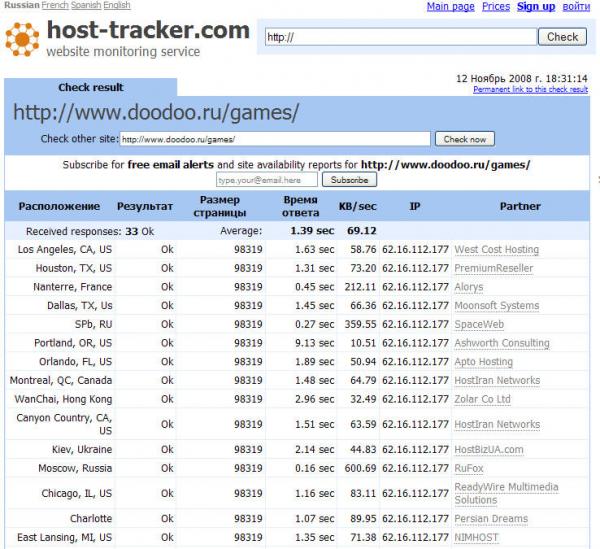Open the PremiumReseller partner link
This screenshot has width=600, height=549.
[x=493, y=268]
